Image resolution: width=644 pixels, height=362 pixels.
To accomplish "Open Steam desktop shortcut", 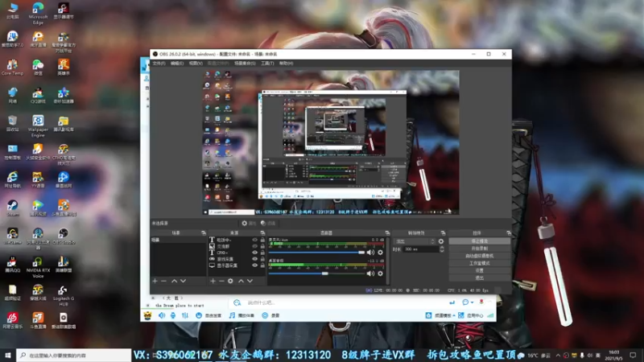I will pos(12,208).
